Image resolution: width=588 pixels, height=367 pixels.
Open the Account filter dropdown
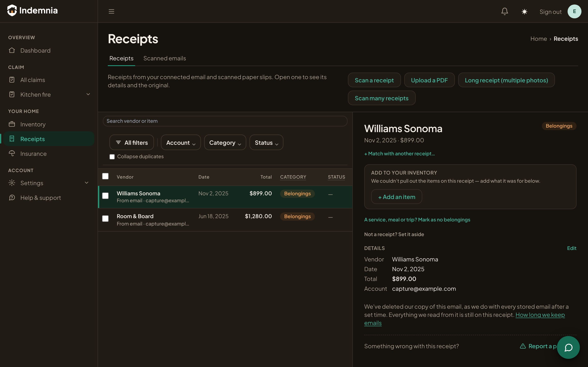pyautogui.click(x=181, y=143)
